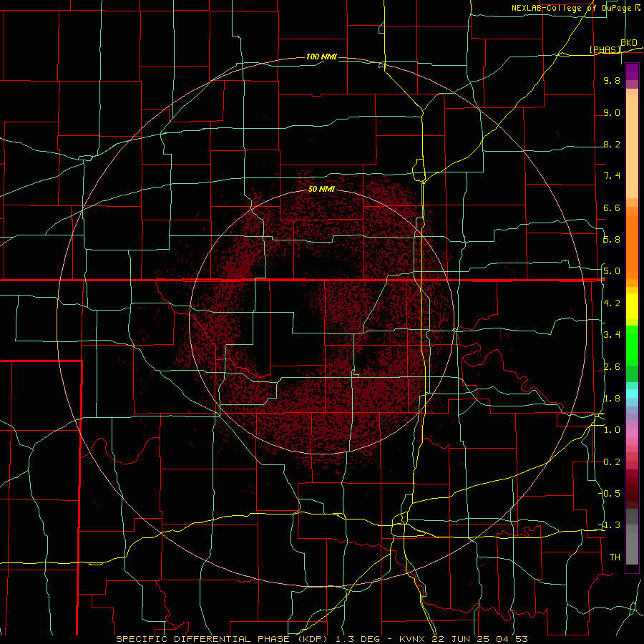Click the 1.8 value on color scale
The height and width of the screenshot is (644, 644).
(x=612, y=399)
